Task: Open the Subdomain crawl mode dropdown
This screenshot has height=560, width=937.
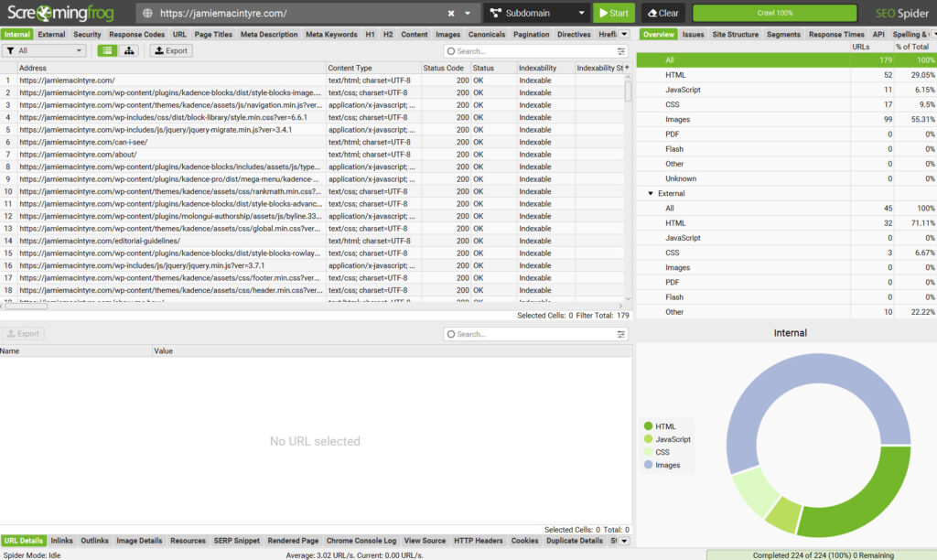Action: coord(535,14)
